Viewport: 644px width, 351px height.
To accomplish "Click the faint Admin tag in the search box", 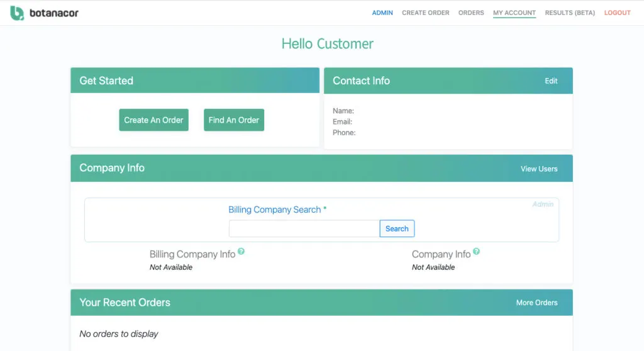I will 543,204.
